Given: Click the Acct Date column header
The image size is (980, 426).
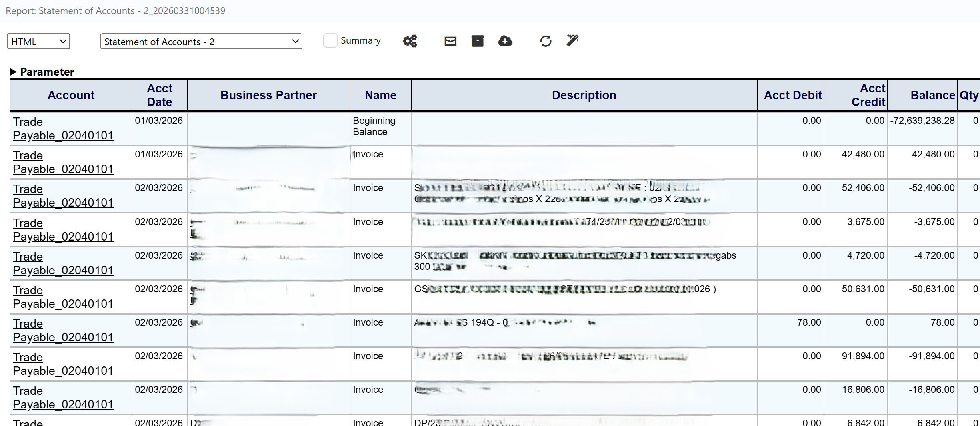Looking at the screenshot, I should [x=159, y=95].
